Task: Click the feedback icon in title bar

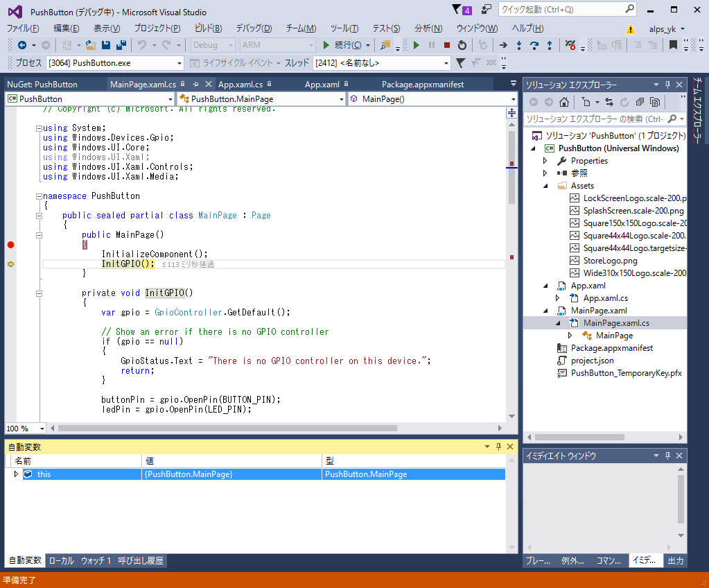Action: pos(486,9)
